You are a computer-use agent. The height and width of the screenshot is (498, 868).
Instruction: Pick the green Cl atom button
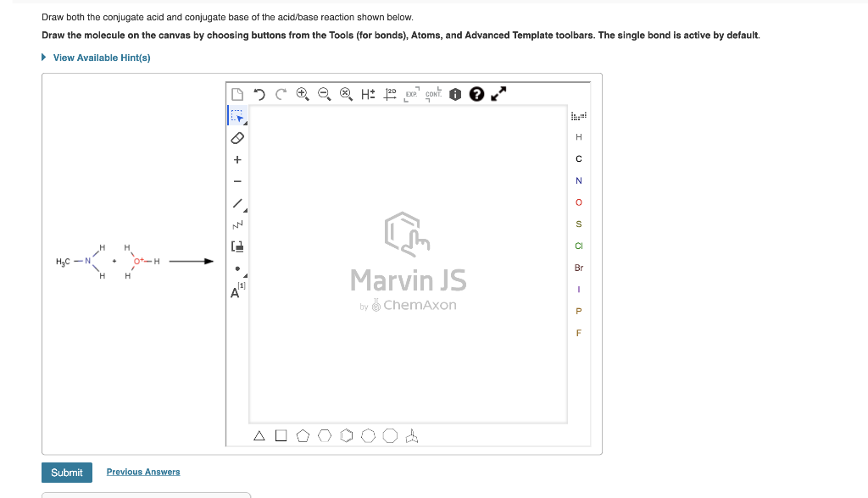(578, 246)
